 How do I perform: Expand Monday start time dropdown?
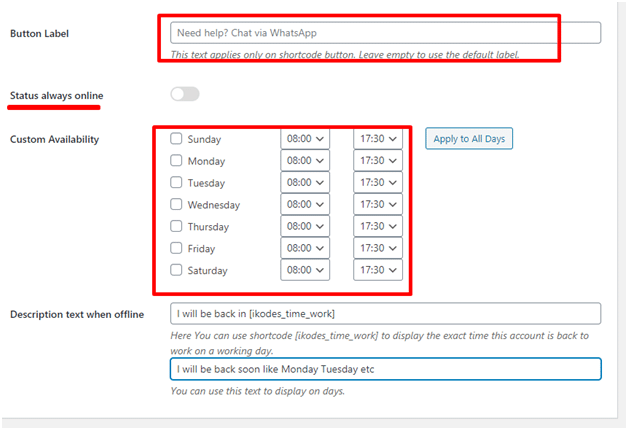pos(305,161)
